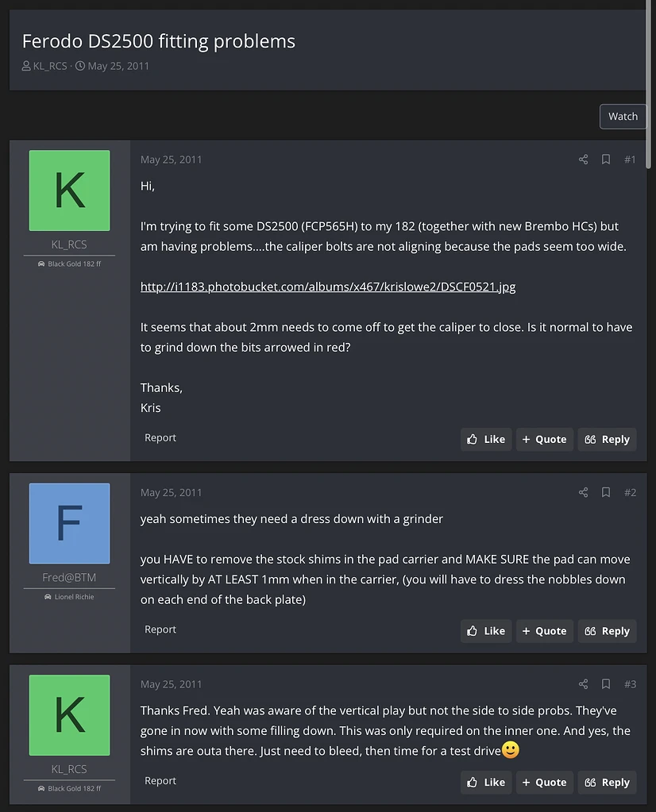Report Fred@BTM's post

[x=160, y=629]
